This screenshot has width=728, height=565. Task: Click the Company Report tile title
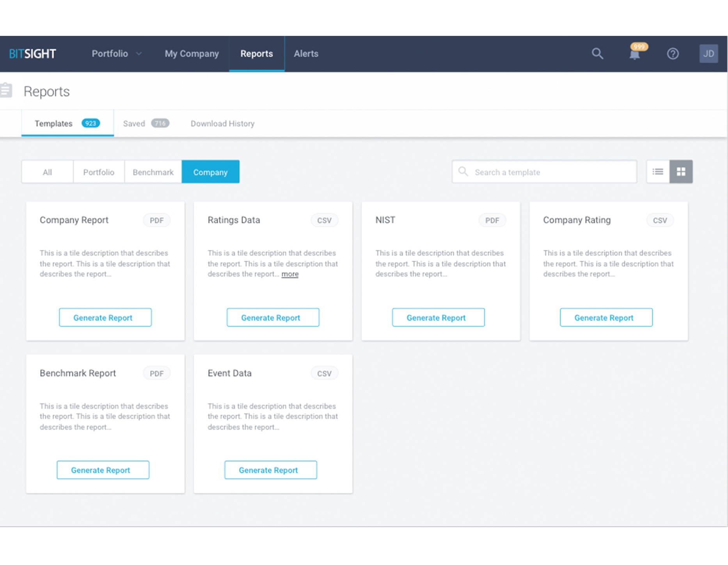tap(74, 220)
